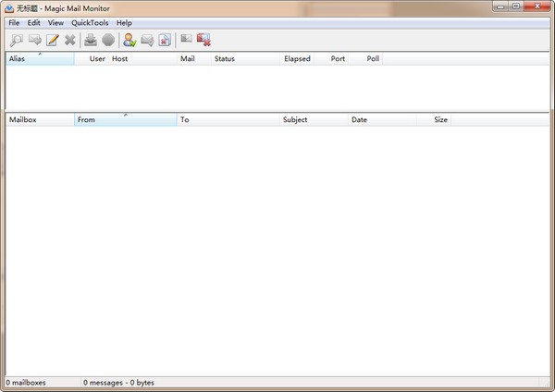555x392 pixels.
Task: Click the gray octagon stop icon
Action: (x=108, y=40)
